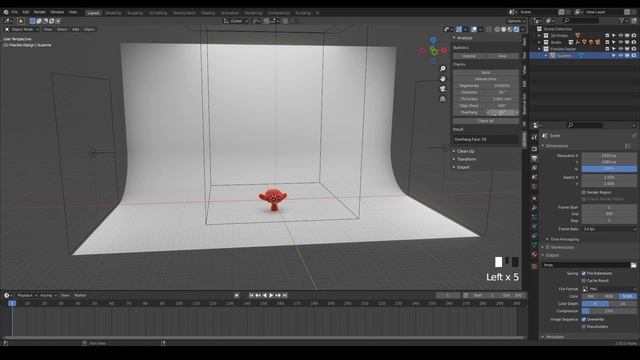Adjust the Compression slider

click(x=609, y=311)
